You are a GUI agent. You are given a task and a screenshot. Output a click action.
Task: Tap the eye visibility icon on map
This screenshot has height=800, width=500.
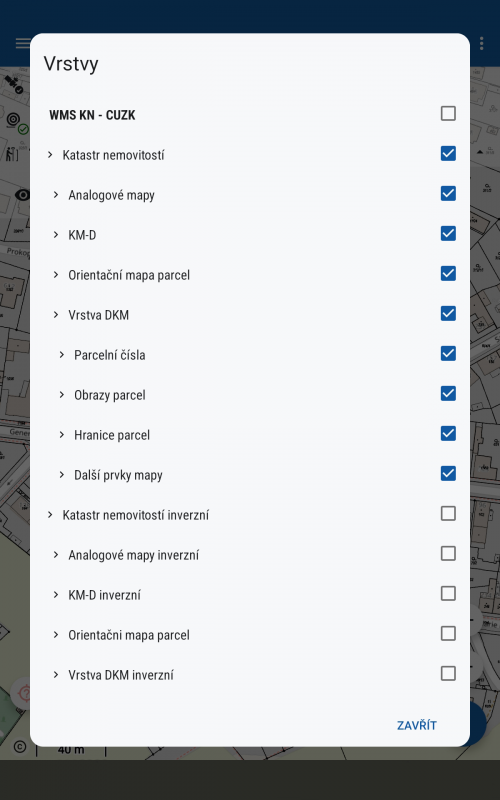[22, 194]
